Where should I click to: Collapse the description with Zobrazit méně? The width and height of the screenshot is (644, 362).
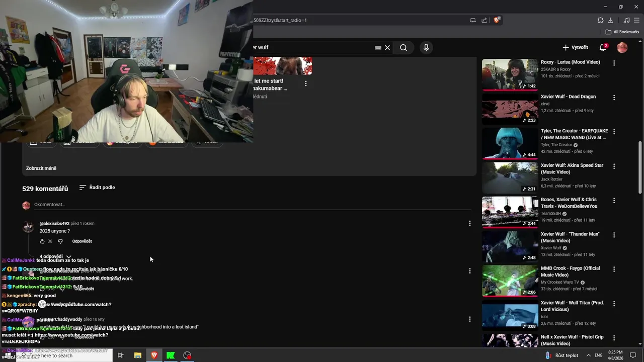tap(41, 168)
